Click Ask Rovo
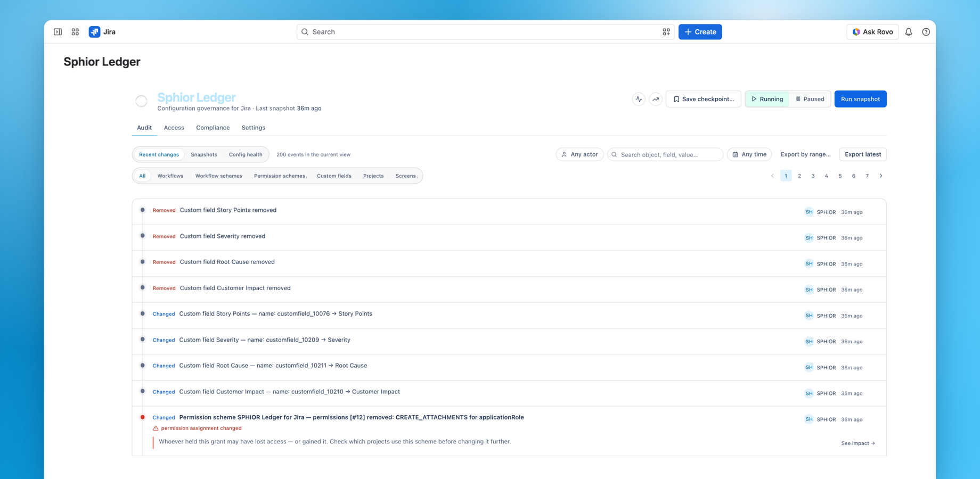The image size is (980, 479). click(x=872, y=32)
